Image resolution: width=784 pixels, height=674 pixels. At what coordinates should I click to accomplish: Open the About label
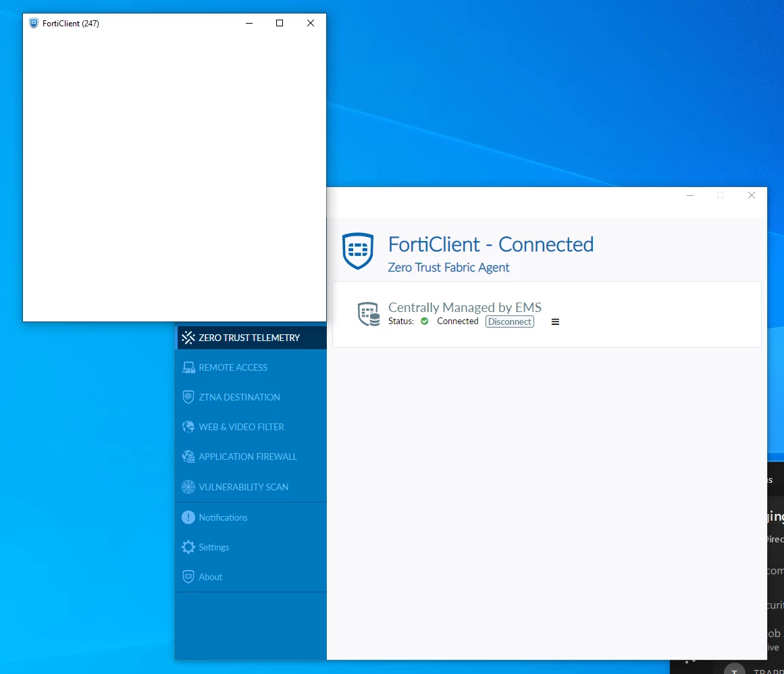pyautogui.click(x=211, y=577)
